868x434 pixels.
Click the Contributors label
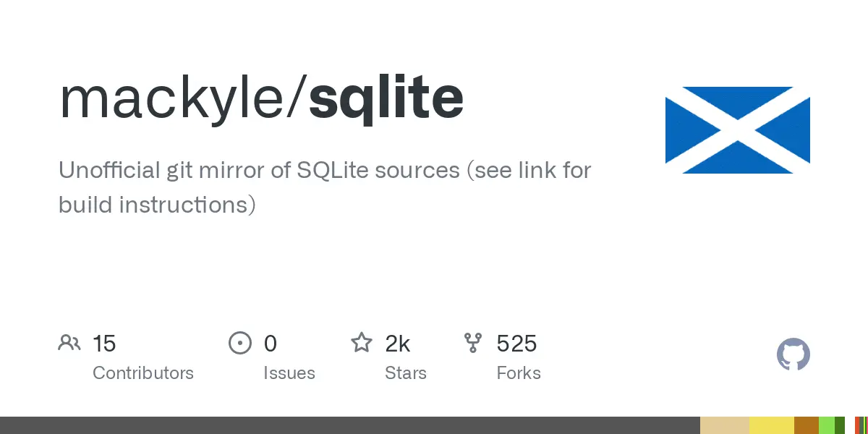pyautogui.click(x=143, y=373)
